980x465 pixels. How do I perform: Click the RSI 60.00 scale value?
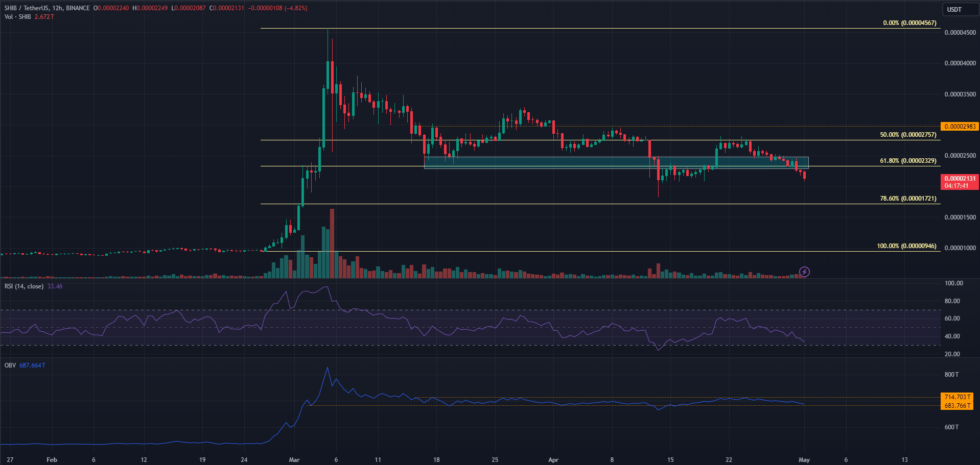pyautogui.click(x=952, y=319)
